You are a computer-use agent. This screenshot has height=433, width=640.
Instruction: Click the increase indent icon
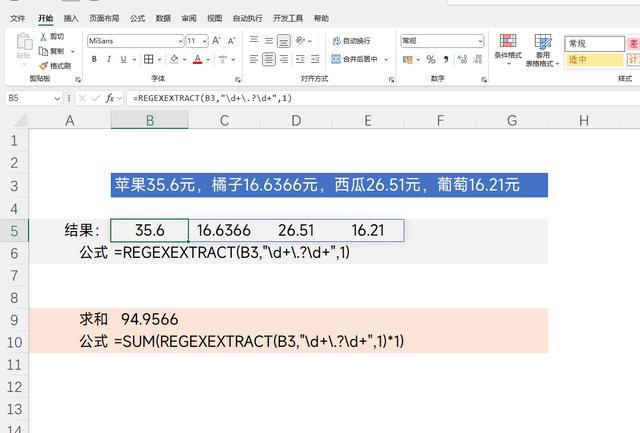click(x=315, y=60)
